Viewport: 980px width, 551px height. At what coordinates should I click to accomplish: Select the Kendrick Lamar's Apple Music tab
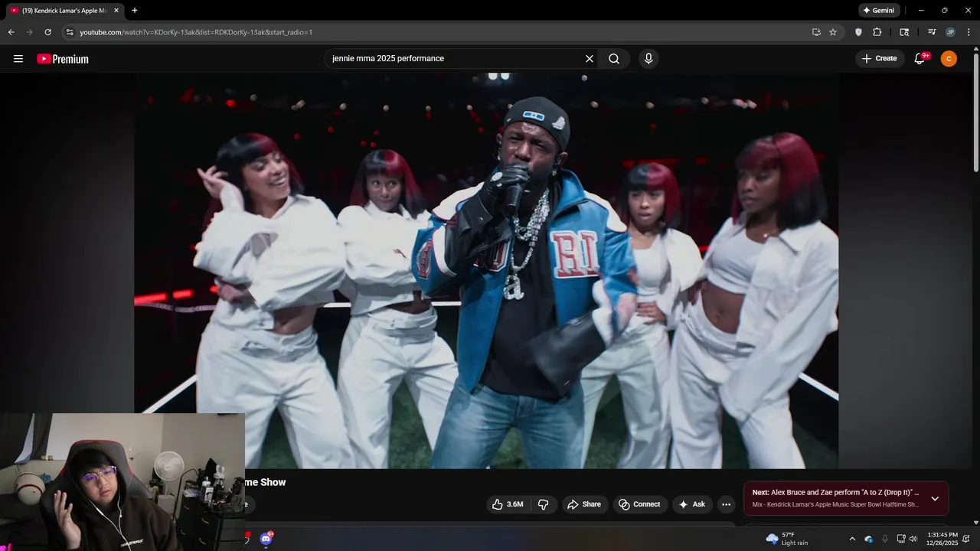64,11
